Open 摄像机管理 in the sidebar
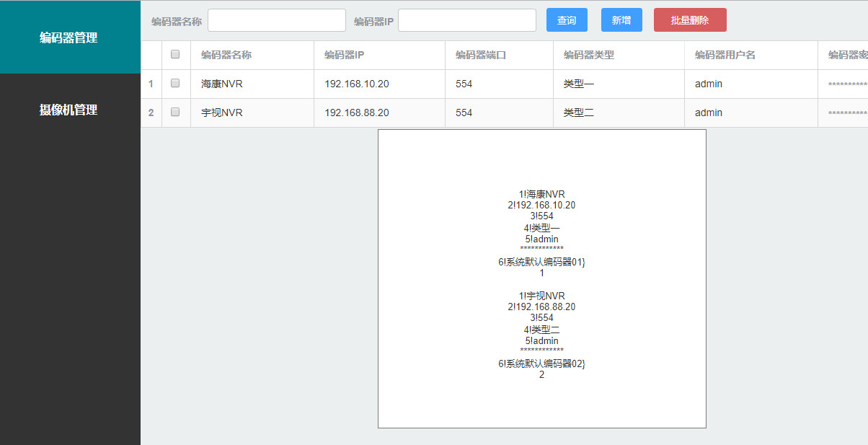Image resolution: width=868 pixels, height=445 pixels. [70, 110]
